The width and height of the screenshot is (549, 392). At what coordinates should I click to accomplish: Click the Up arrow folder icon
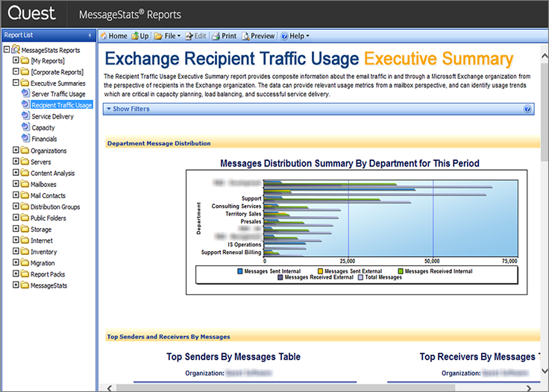point(135,36)
